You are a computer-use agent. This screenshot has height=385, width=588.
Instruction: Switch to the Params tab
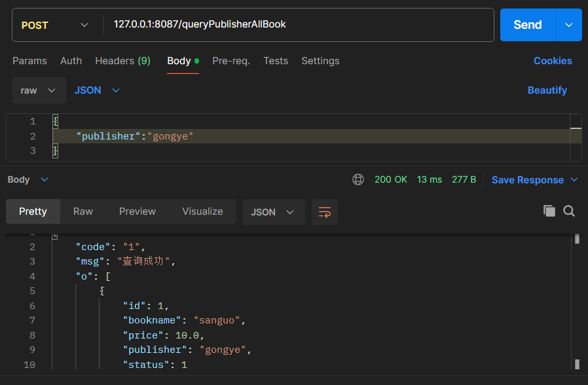click(29, 61)
